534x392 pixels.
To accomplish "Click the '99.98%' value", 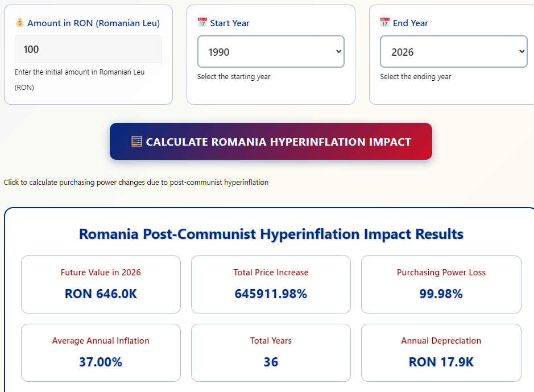I will (x=441, y=294).
